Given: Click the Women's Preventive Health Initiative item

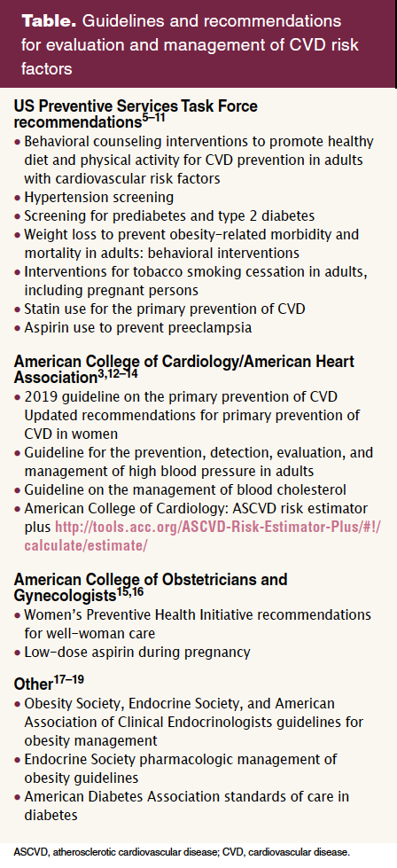Looking at the screenshot, I should pos(198,623).
